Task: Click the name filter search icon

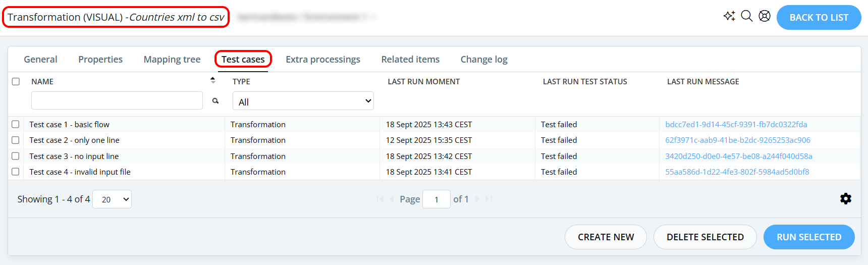Action: pyautogui.click(x=215, y=101)
